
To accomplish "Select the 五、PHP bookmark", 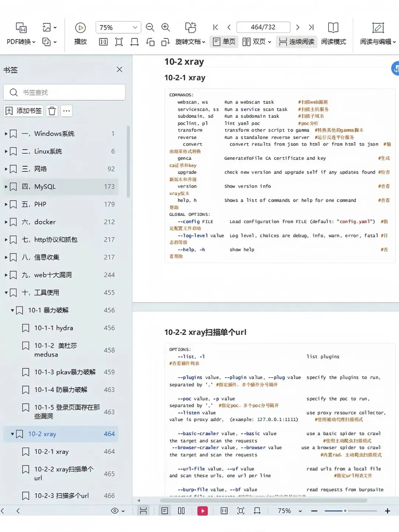I will [x=61, y=204].
